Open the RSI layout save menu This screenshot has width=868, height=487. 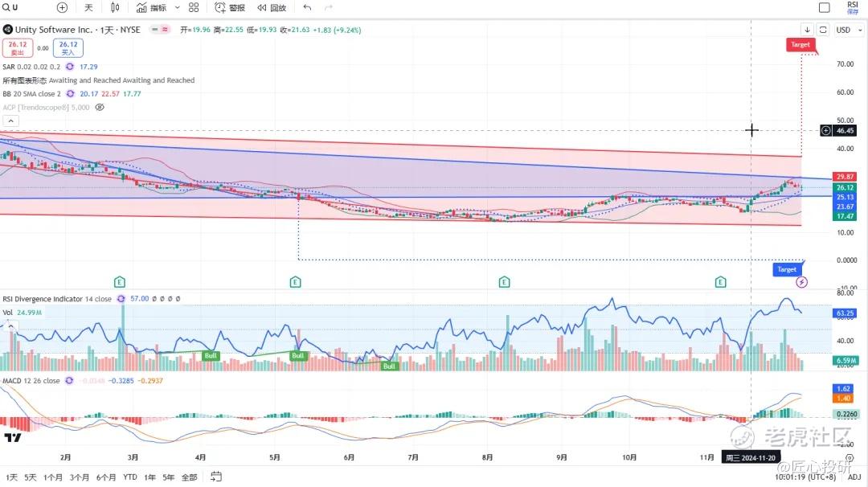[x=853, y=7]
